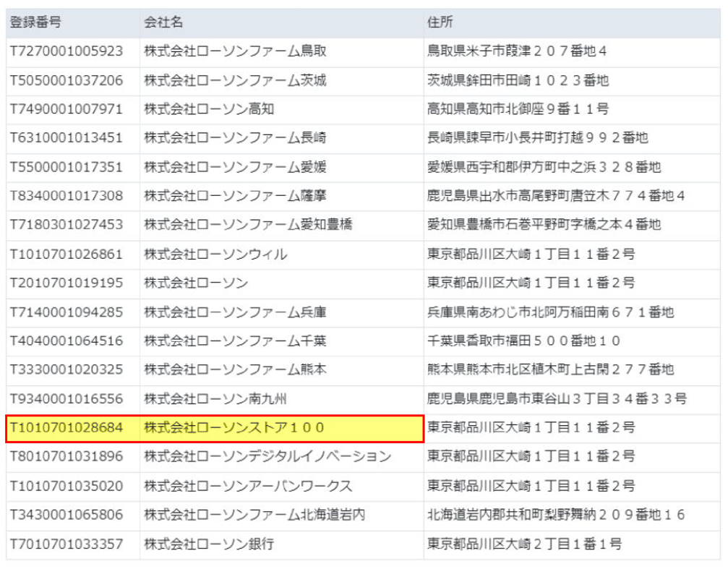Click address 愛媛県西宇和郡伊方町中之浜３２８番地

click(x=544, y=167)
